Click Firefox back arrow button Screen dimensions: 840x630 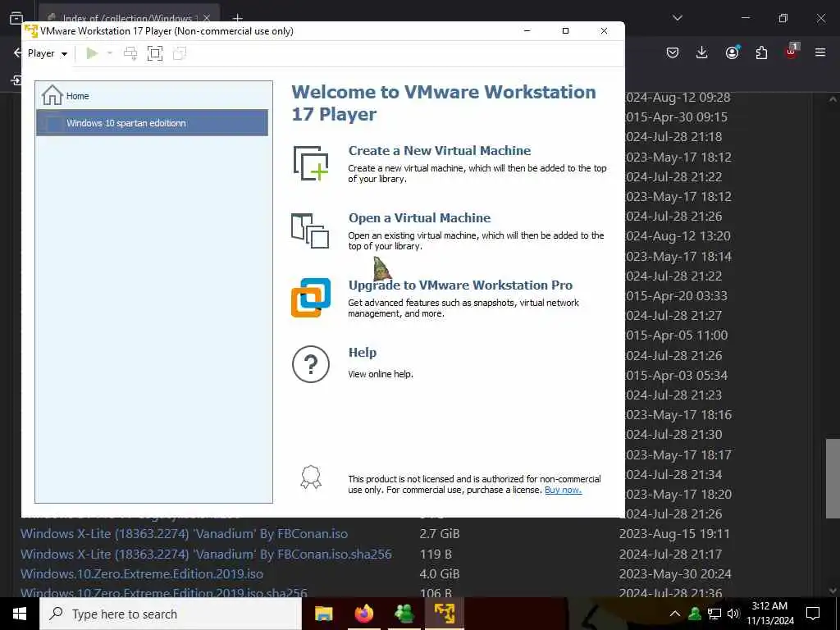tap(16, 53)
